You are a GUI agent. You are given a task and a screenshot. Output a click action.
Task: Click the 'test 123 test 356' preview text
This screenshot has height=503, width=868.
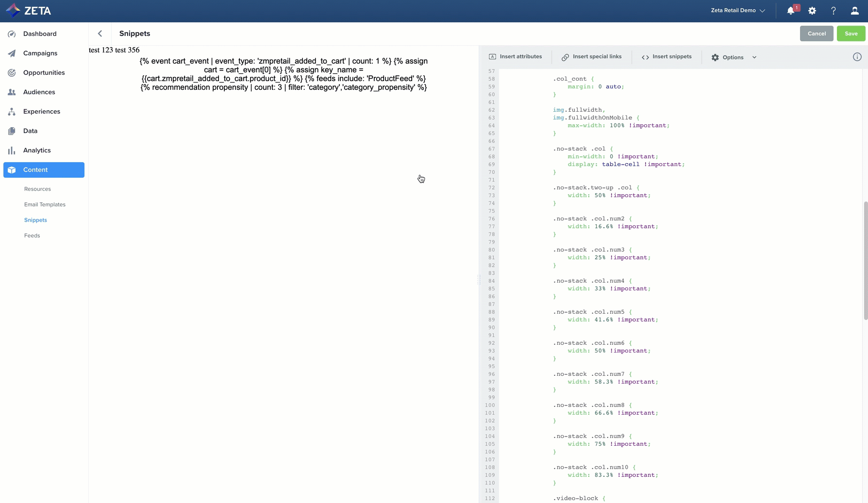click(x=114, y=50)
